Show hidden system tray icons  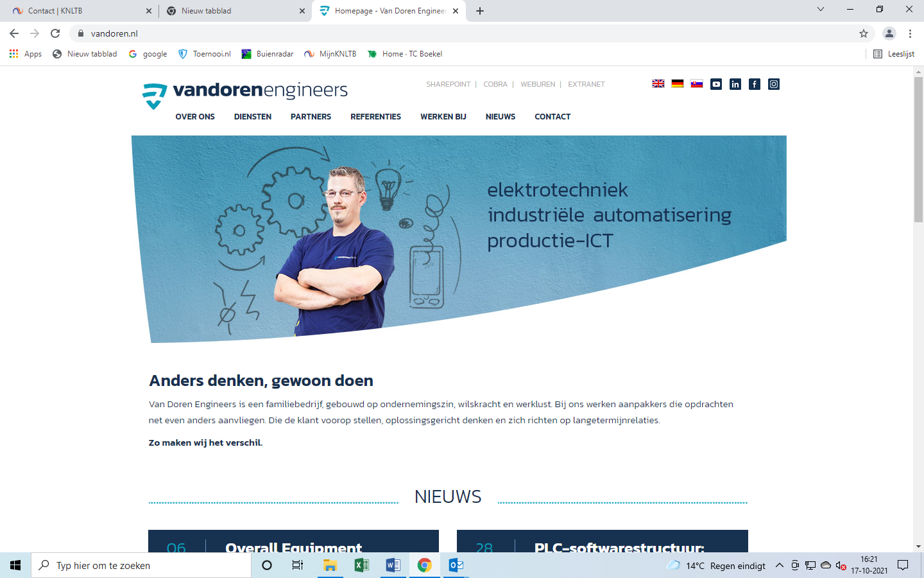[x=780, y=565]
